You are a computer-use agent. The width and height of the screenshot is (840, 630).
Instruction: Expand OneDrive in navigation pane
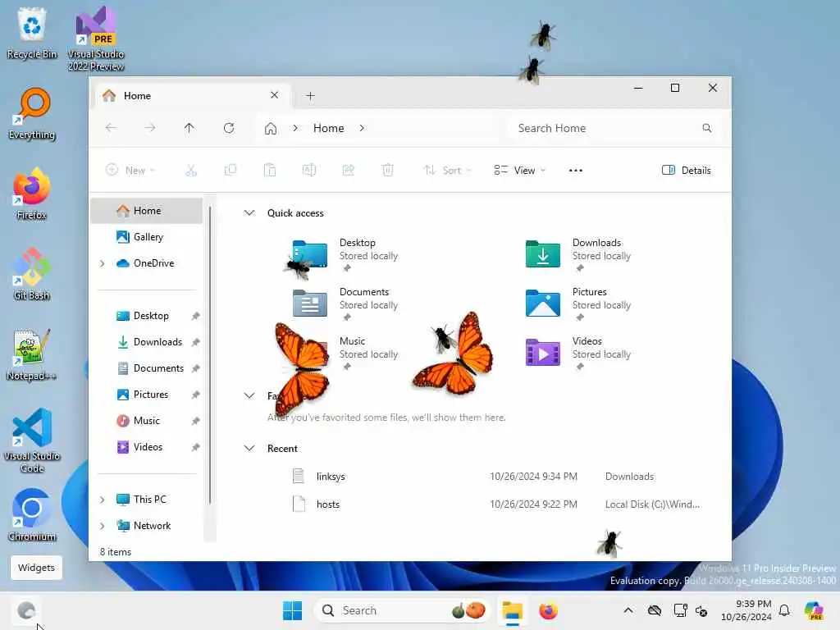[x=103, y=263]
